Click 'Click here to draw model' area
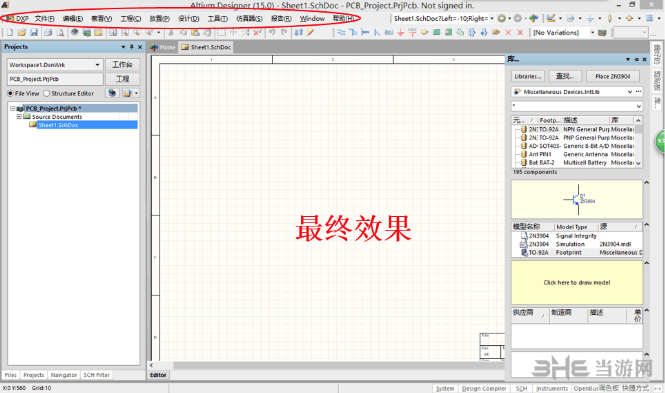 click(577, 283)
